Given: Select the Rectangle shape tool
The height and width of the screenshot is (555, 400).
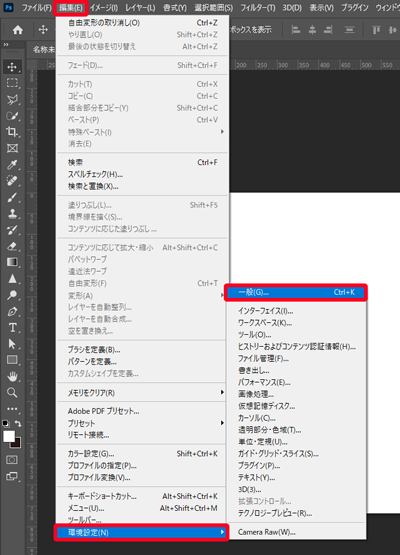Looking at the screenshot, I should pos(12,360).
